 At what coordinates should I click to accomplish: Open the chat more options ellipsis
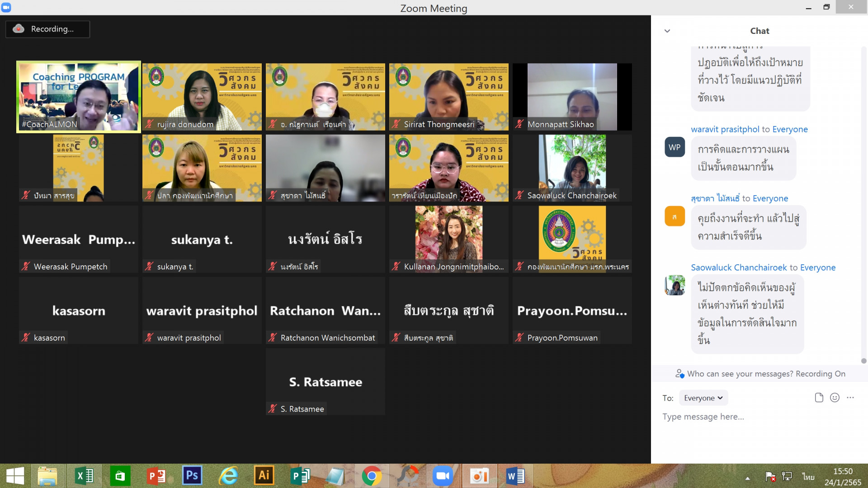click(850, 398)
